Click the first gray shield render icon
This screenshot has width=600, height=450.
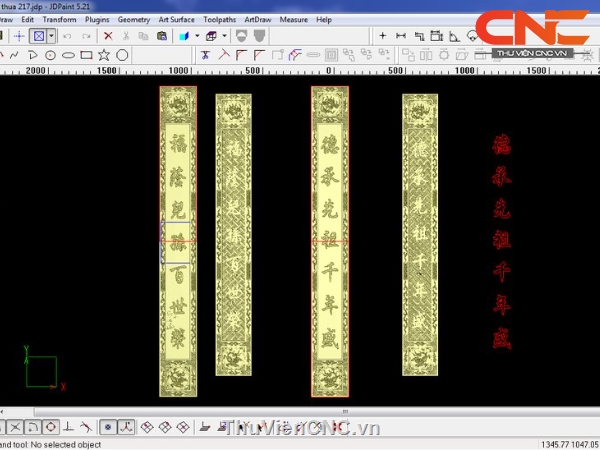[x=241, y=36]
